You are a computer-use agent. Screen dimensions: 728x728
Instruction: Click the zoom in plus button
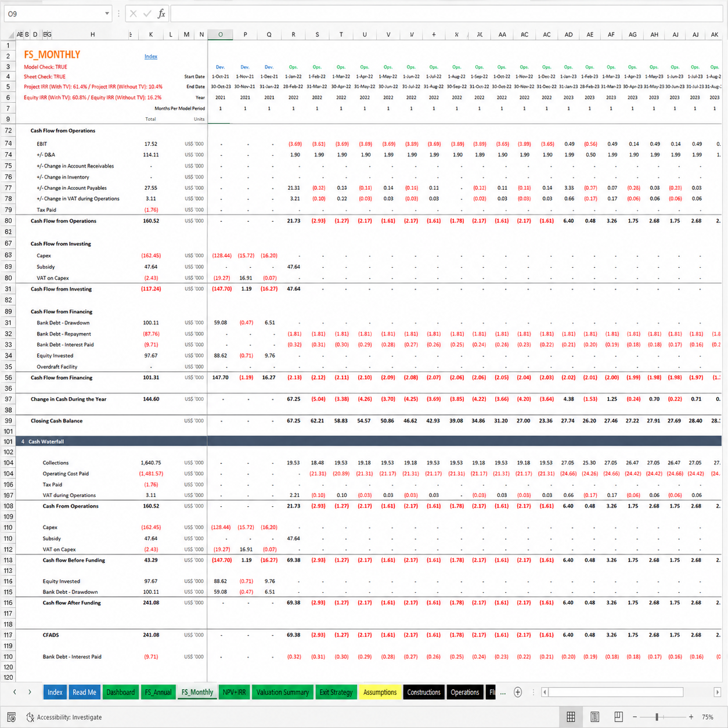point(691,717)
